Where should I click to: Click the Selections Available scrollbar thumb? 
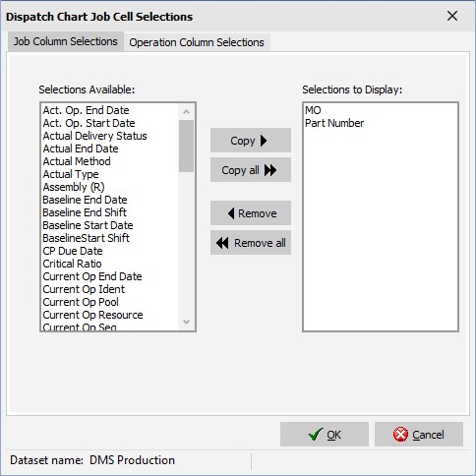186,146
